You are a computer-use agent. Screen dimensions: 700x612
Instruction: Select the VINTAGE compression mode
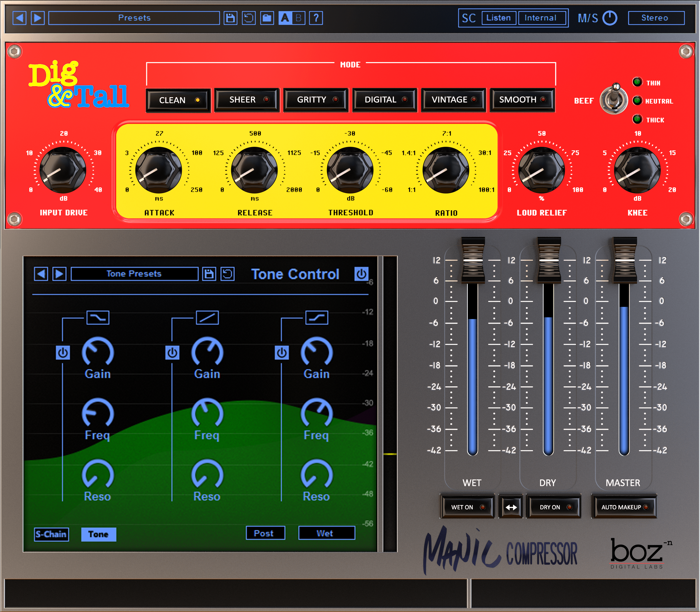tap(453, 100)
